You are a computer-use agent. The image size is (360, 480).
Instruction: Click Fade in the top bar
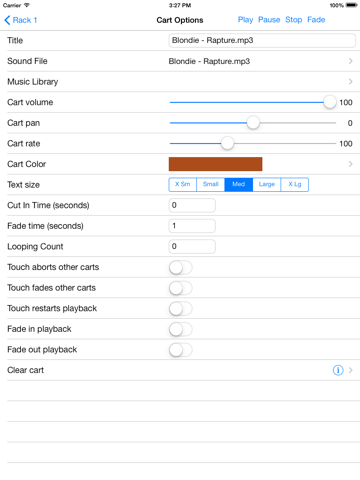click(x=316, y=20)
